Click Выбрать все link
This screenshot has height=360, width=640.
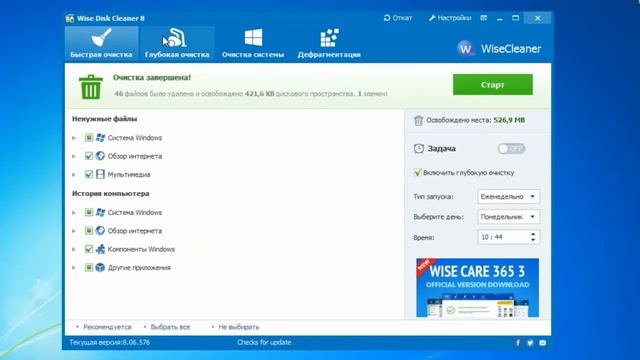pyautogui.click(x=170, y=327)
